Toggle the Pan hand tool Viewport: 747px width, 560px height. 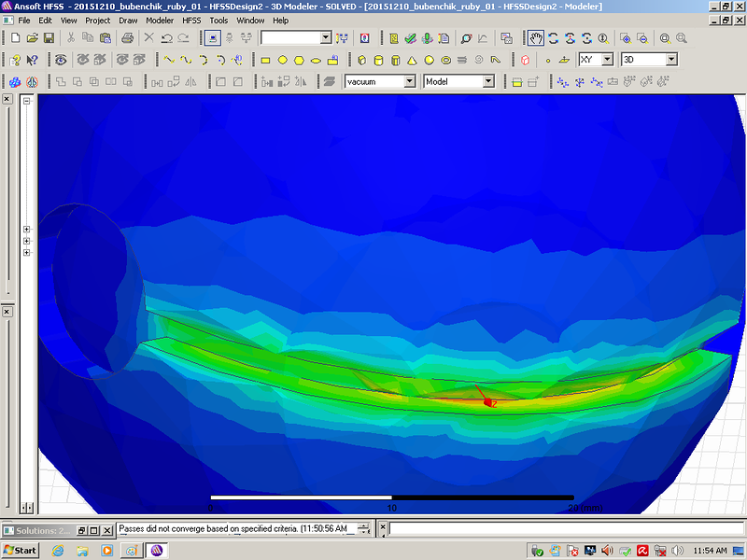click(x=536, y=38)
